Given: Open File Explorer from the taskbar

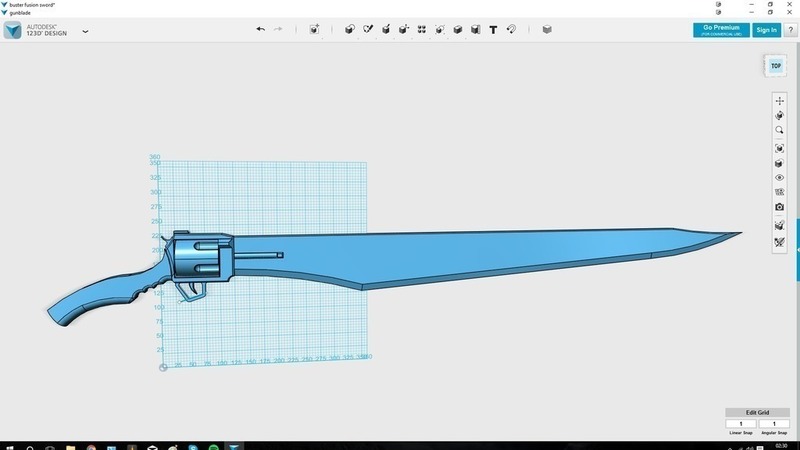Looking at the screenshot, I should point(71,447).
